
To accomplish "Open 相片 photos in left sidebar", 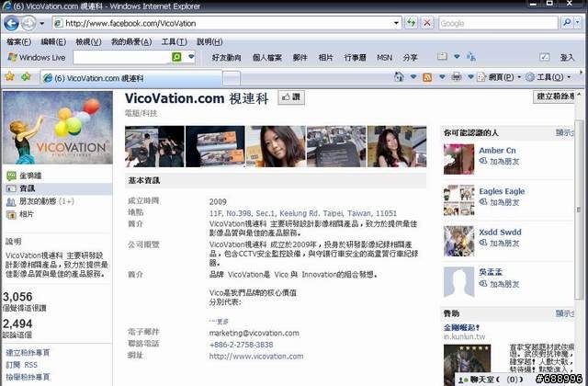I will click(x=20, y=214).
